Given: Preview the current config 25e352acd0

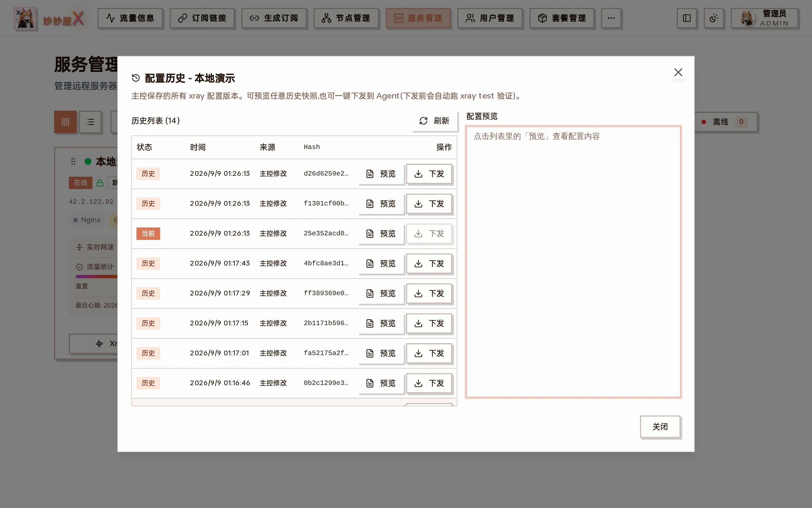Looking at the screenshot, I should [x=381, y=233].
